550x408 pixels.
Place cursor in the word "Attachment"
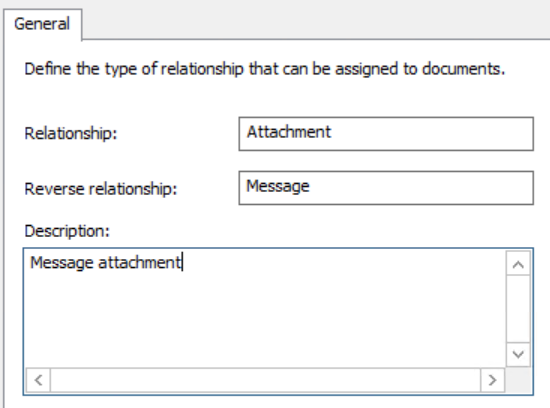click(x=289, y=132)
